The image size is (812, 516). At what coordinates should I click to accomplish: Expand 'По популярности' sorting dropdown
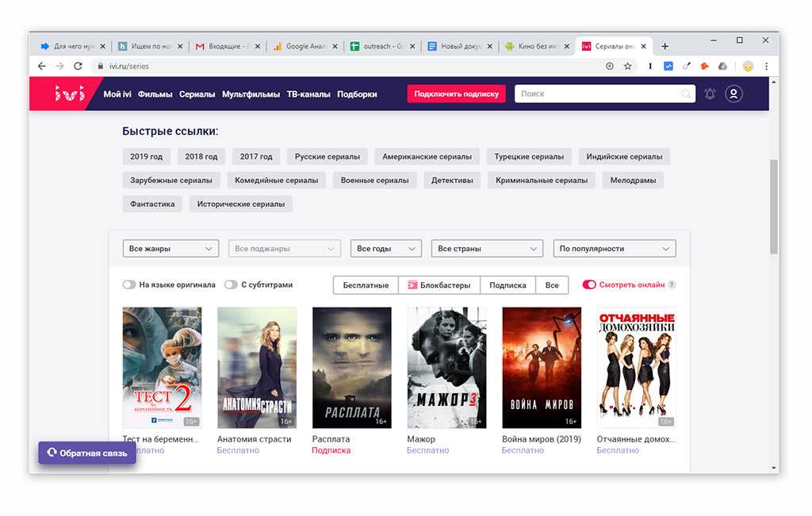(x=614, y=249)
